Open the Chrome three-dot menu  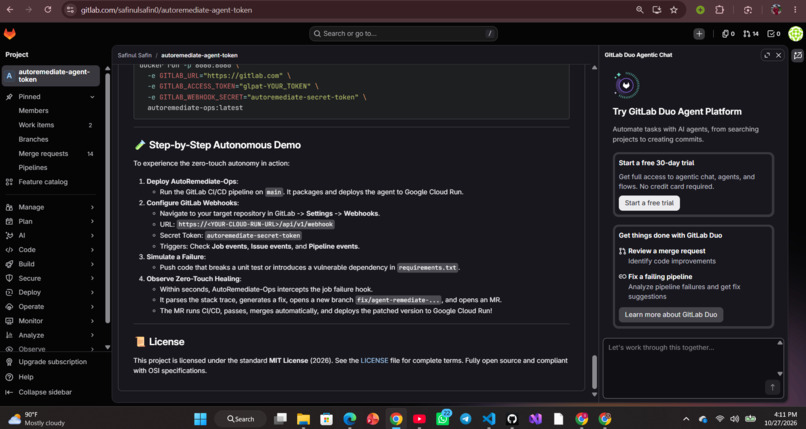click(x=795, y=10)
